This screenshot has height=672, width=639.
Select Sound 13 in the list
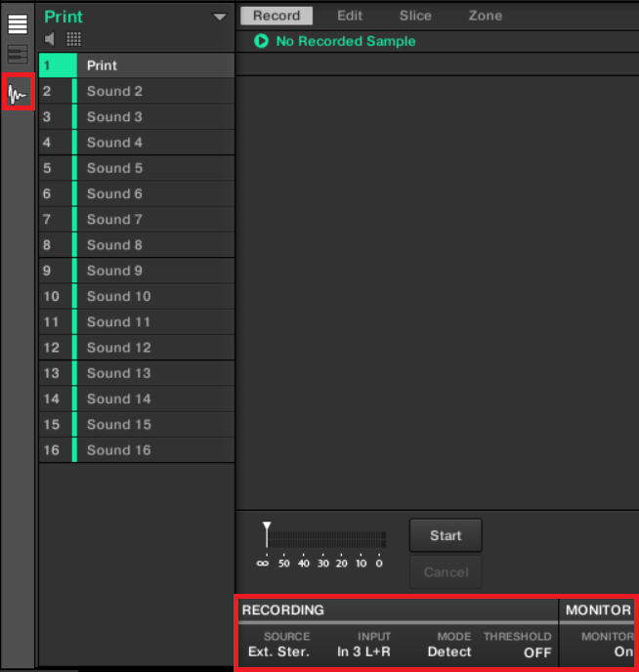click(x=137, y=373)
